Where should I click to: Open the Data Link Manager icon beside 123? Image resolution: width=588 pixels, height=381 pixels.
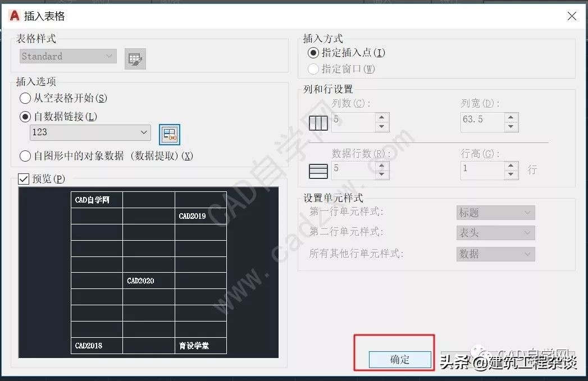[168, 134]
